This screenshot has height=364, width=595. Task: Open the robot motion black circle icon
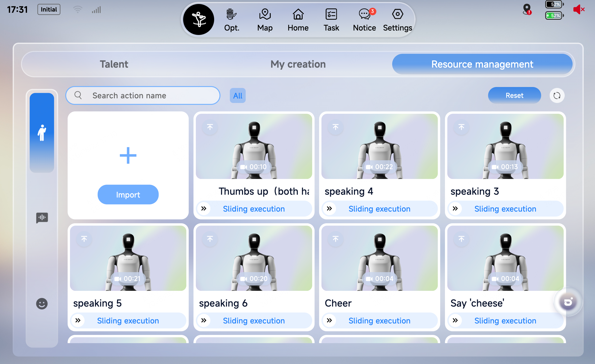[x=198, y=19]
